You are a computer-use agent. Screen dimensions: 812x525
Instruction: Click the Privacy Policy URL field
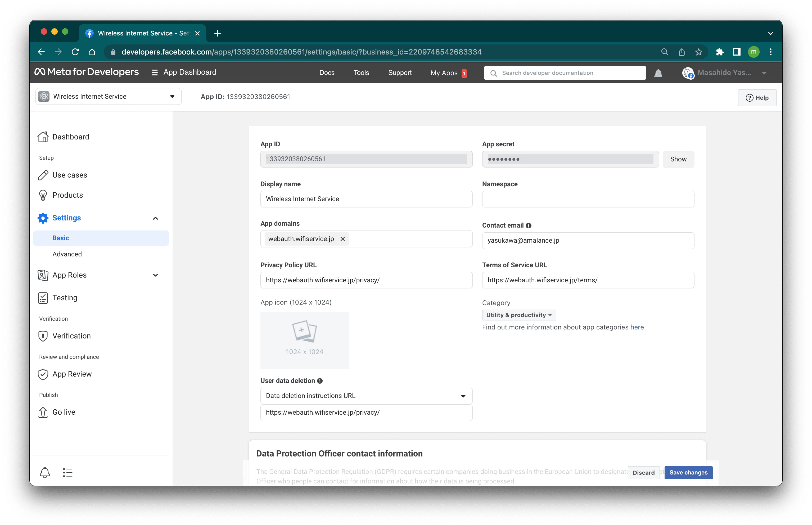click(x=366, y=280)
